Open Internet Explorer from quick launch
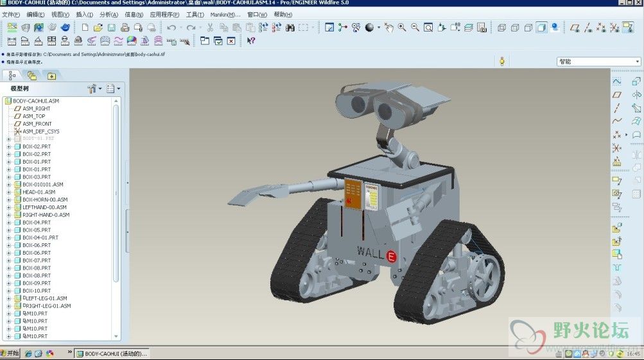The image size is (644, 360). pyautogui.click(x=28, y=353)
